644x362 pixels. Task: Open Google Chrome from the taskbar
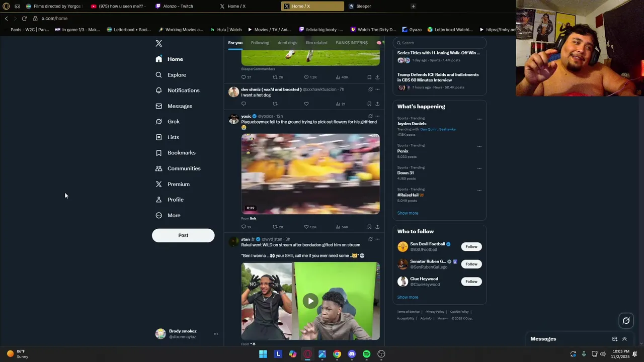pos(337,354)
